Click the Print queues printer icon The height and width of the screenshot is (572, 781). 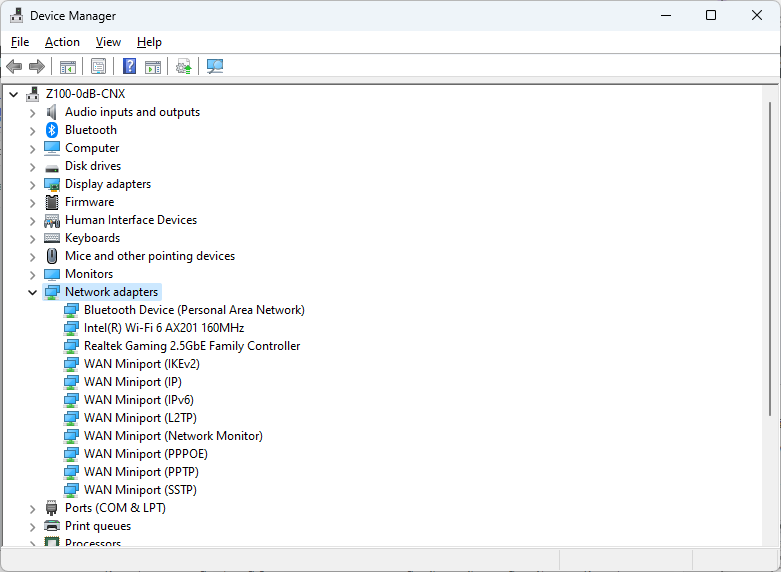point(52,526)
